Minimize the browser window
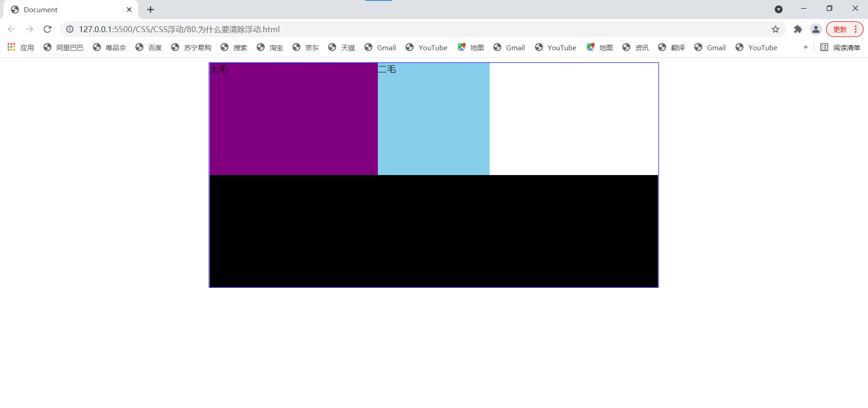 [x=804, y=9]
